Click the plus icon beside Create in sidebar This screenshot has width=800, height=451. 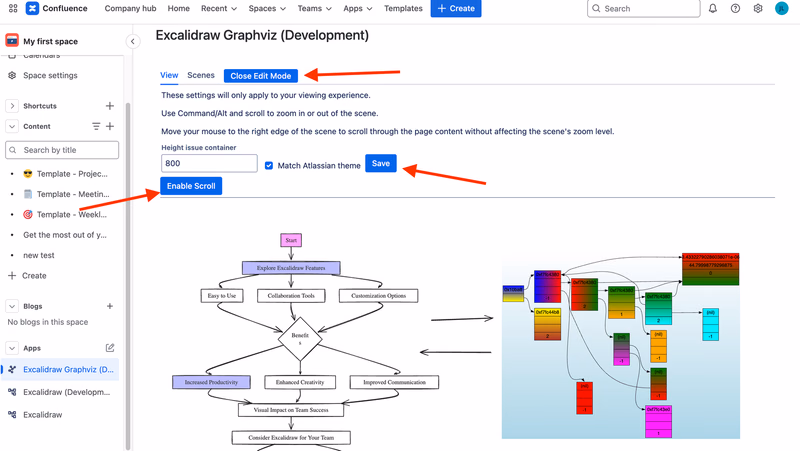click(12, 275)
